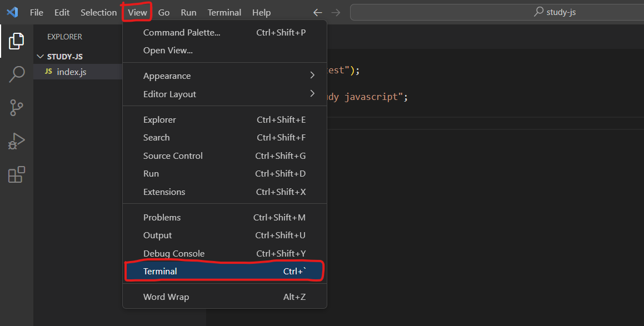The height and width of the screenshot is (326, 644).
Task: Expand the Editor Layout submenu arrow
Action: [312, 94]
